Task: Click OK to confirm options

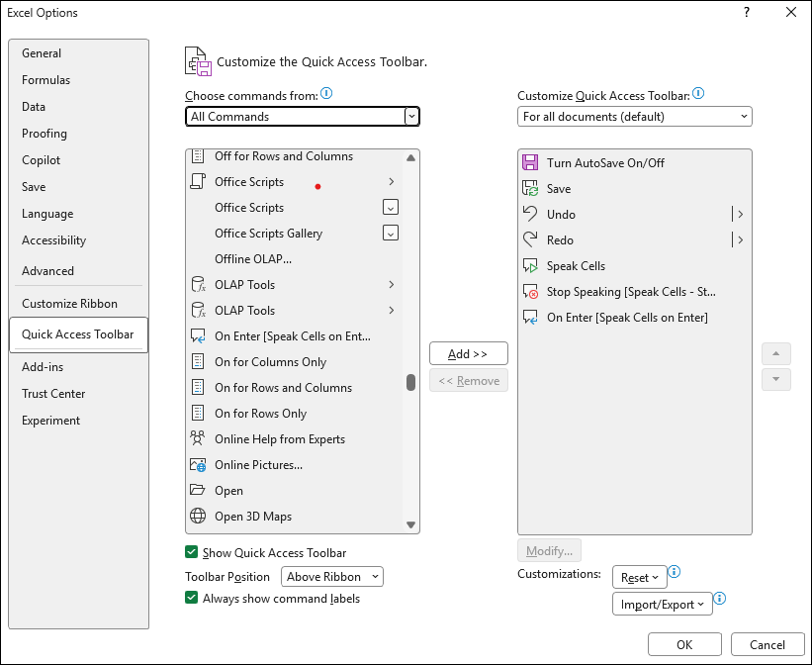Action: coord(684,644)
